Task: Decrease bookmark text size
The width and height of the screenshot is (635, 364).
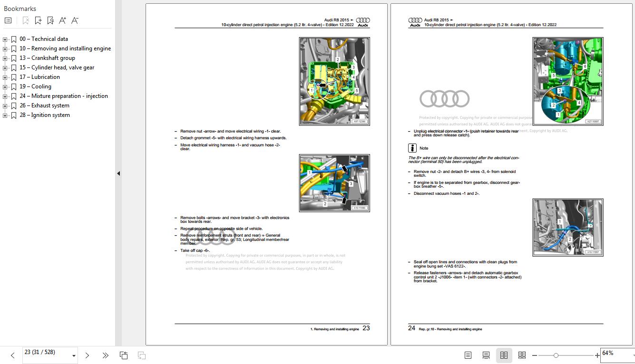Action: coord(75,20)
